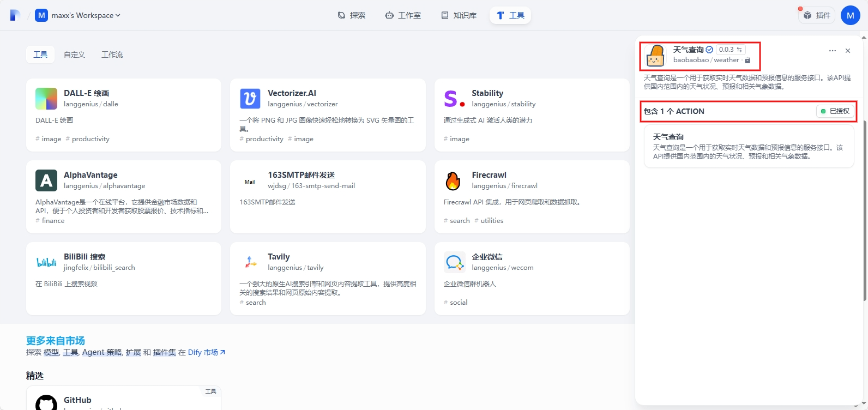Open the Vectorizer.AI card title
The width and height of the screenshot is (868, 410).
coord(292,93)
